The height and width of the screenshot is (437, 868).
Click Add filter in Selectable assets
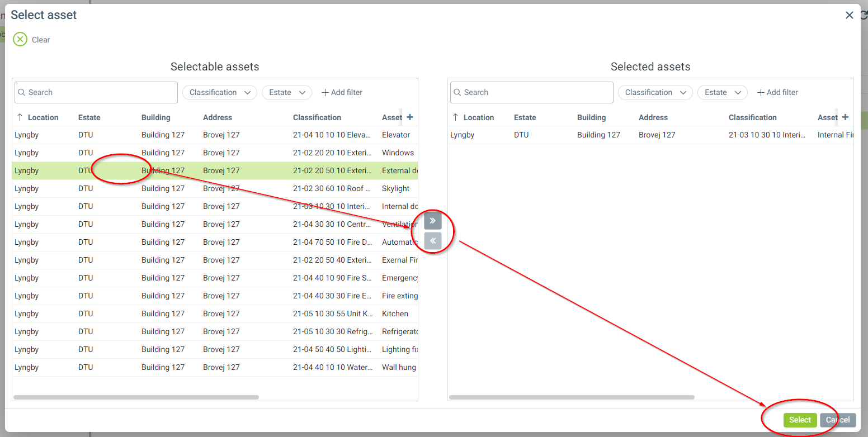[x=342, y=93]
